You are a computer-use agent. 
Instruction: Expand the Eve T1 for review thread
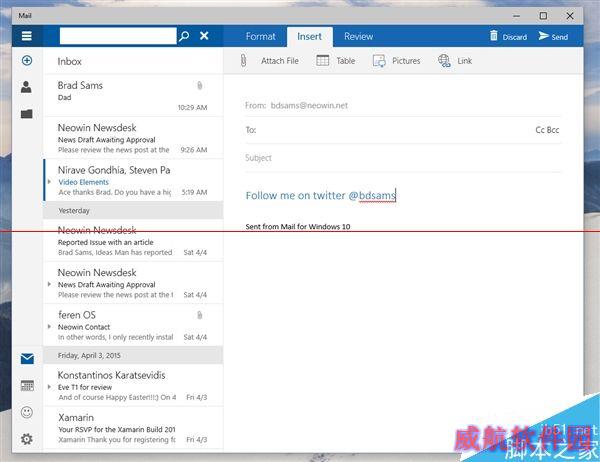click(x=49, y=387)
